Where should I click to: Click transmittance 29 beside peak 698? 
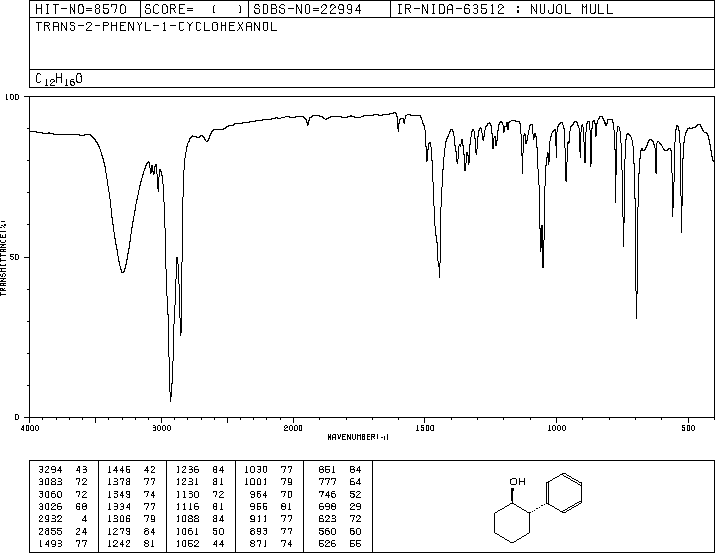[x=355, y=506]
